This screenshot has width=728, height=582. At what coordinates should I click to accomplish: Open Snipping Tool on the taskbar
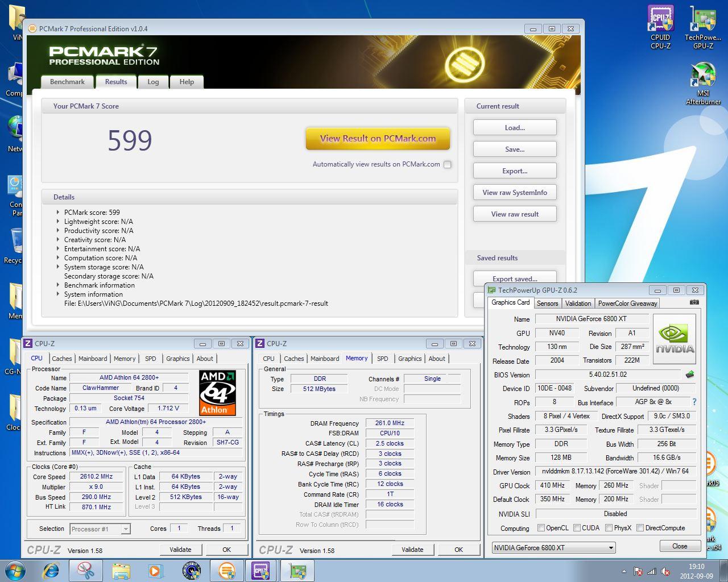[x=86, y=571]
